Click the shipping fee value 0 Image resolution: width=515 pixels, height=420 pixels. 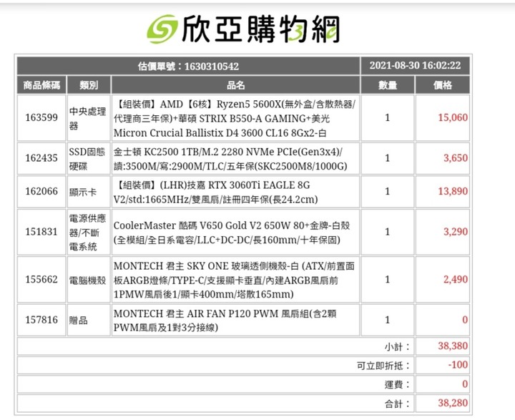click(x=465, y=384)
